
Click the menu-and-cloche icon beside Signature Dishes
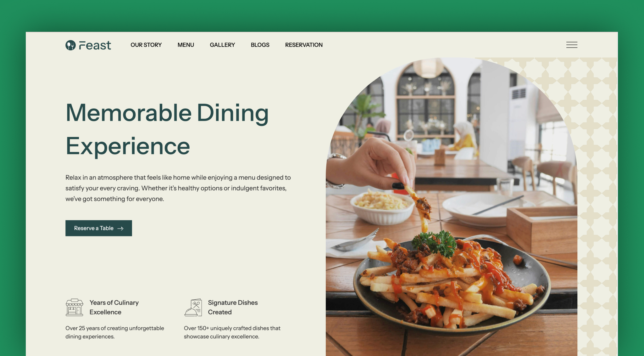coord(193,307)
